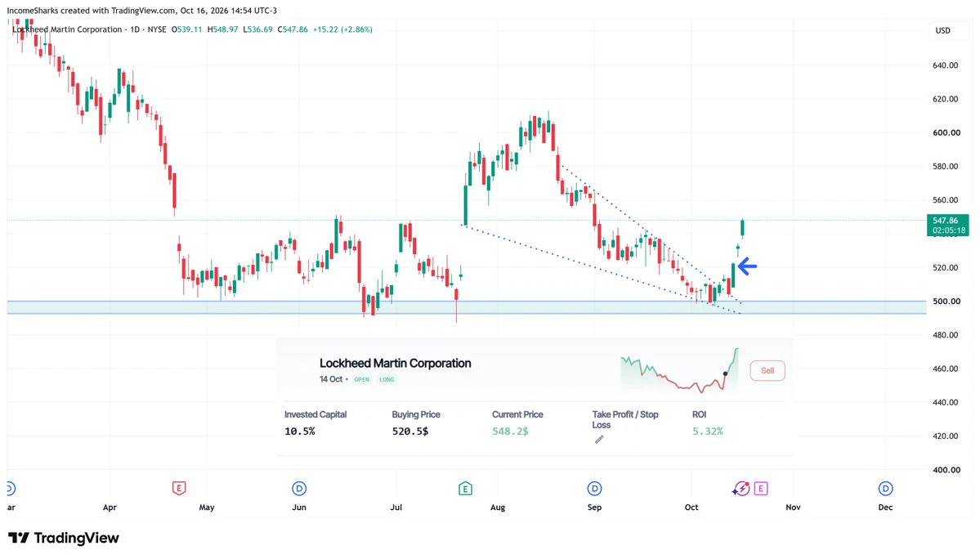The height and width of the screenshot is (559, 980).
Task: Open the June dividend marker
Action: (299, 489)
